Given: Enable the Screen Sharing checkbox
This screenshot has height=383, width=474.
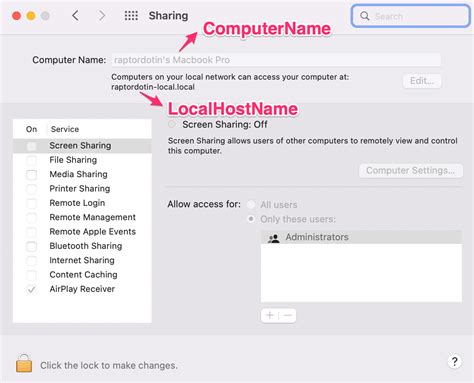Looking at the screenshot, I should [32, 146].
